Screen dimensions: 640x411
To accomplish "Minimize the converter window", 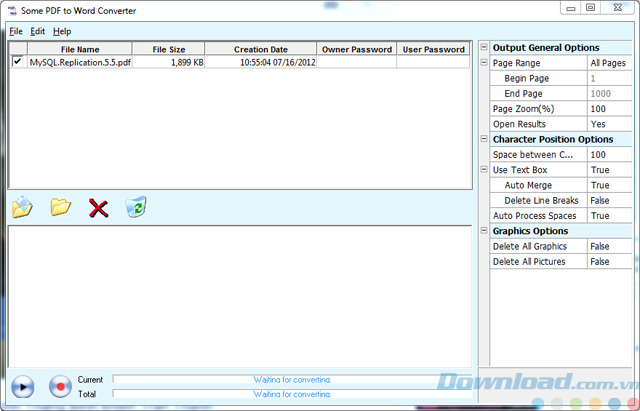I will 571,8.
